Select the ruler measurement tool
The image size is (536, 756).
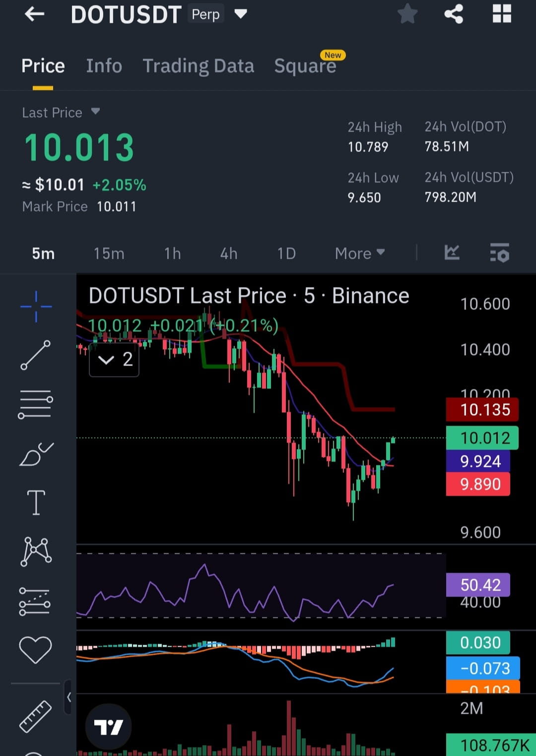tap(35, 715)
